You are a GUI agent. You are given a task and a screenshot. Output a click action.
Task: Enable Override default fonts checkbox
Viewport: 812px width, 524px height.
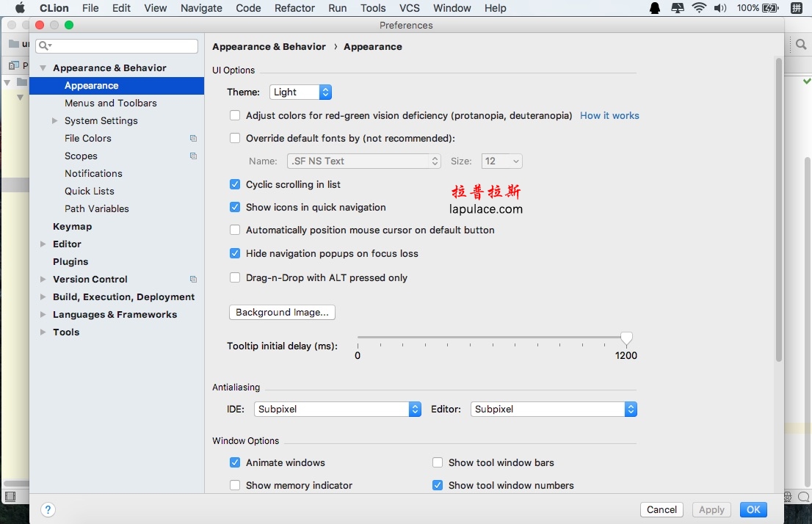[x=235, y=138]
